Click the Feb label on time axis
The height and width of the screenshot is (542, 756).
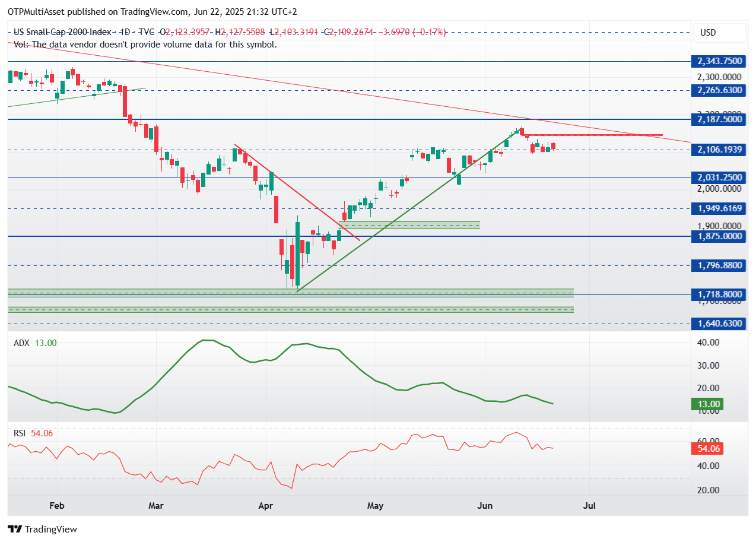pyautogui.click(x=56, y=506)
